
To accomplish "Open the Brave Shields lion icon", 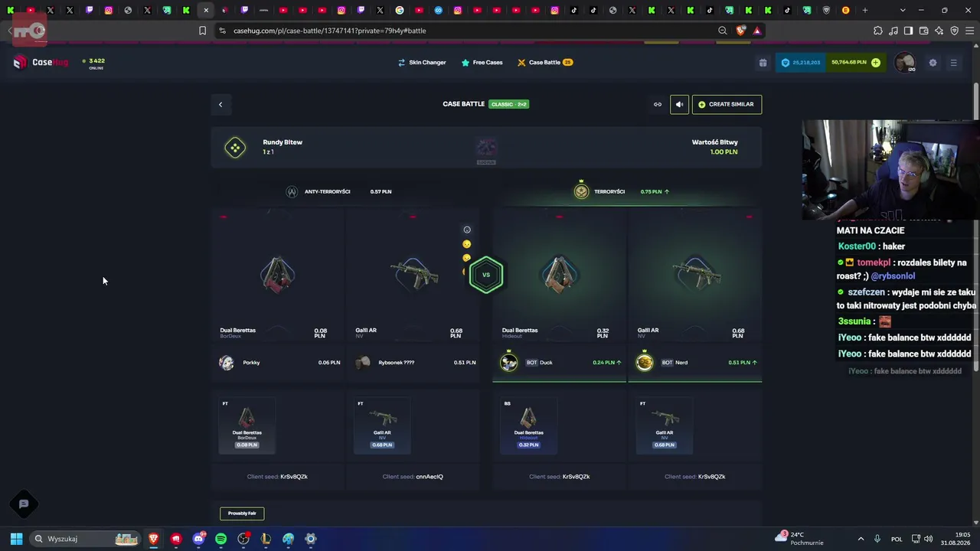I will click(x=740, y=31).
